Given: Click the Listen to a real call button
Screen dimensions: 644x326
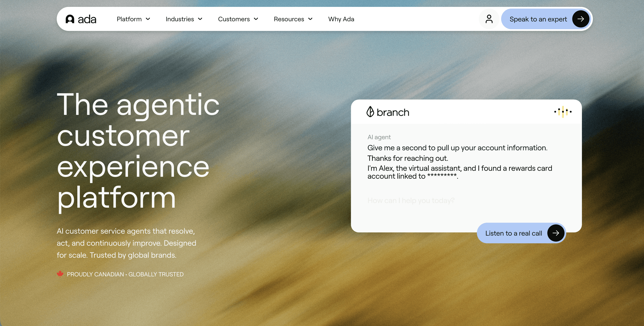Looking at the screenshot, I should [522, 233].
